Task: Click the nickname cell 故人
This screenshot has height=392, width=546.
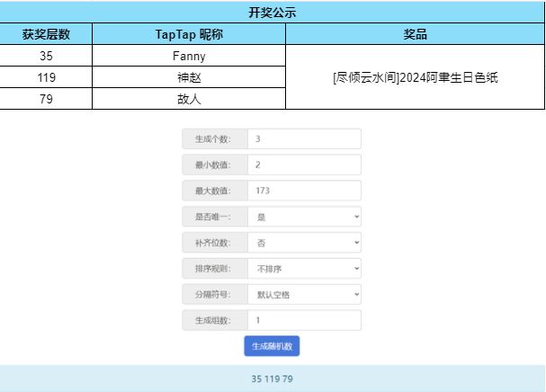Action: 189,99
